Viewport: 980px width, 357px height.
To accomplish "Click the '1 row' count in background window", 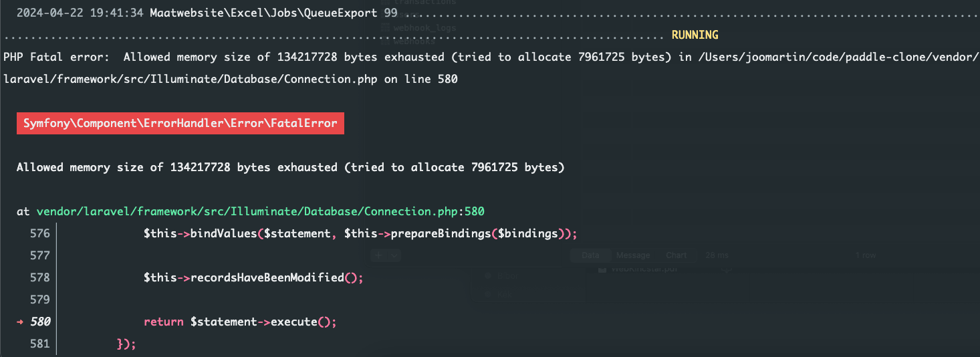I will [866, 255].
